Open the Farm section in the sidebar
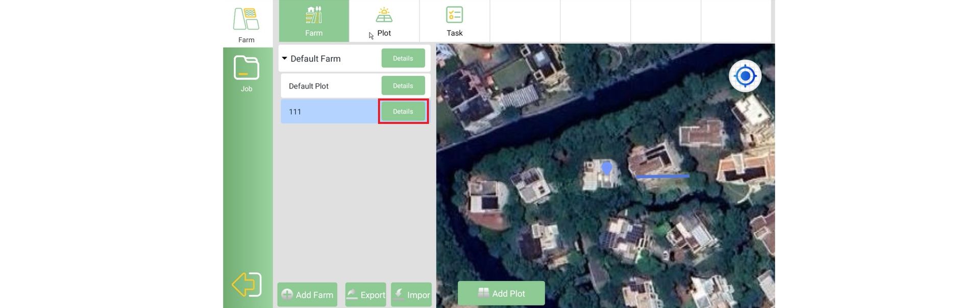980x308 pixels. point(246,24)
